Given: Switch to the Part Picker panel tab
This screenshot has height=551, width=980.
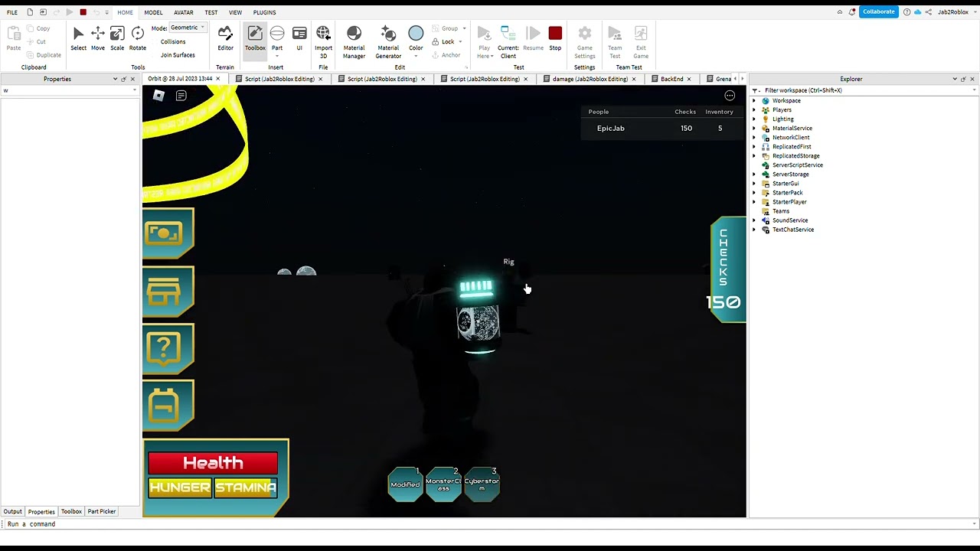Looking at the screenshot, I should click(101, 511).
